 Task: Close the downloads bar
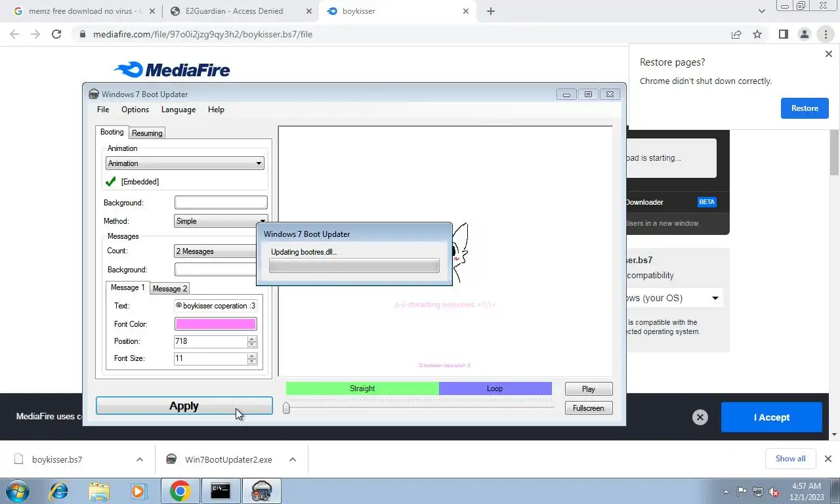(828, 459)
